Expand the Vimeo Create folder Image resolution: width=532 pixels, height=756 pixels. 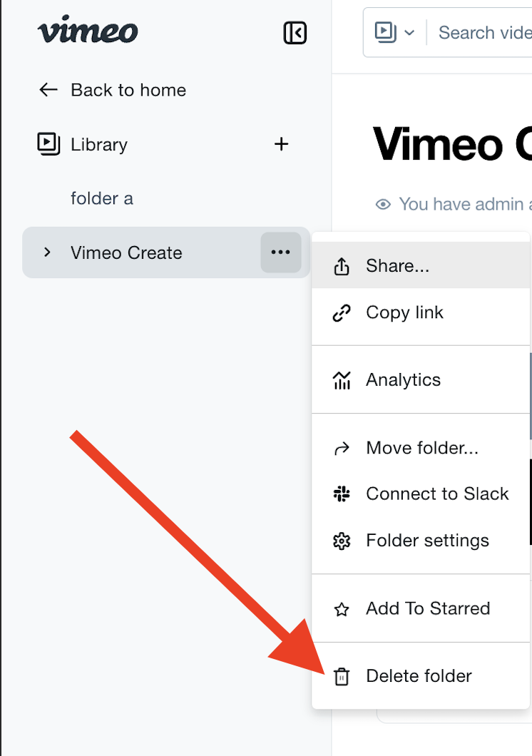tap(46, 252)
